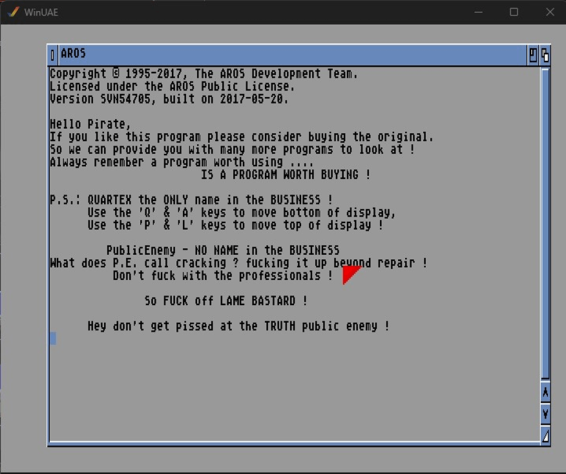
Task: Click the Copyright 1995-2017 text line
Action: (x=204, y=74)
